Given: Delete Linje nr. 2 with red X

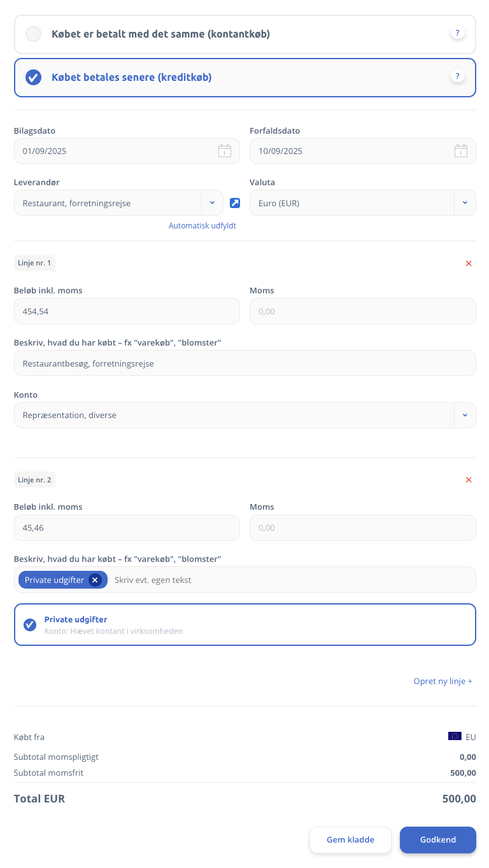Looking at the screenshot, I should pos(469,480).
